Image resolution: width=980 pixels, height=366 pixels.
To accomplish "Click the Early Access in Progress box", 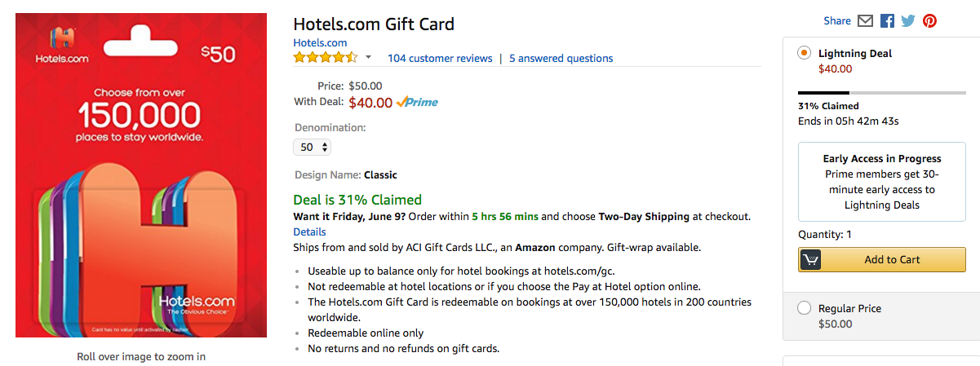I will coord(882,182).
